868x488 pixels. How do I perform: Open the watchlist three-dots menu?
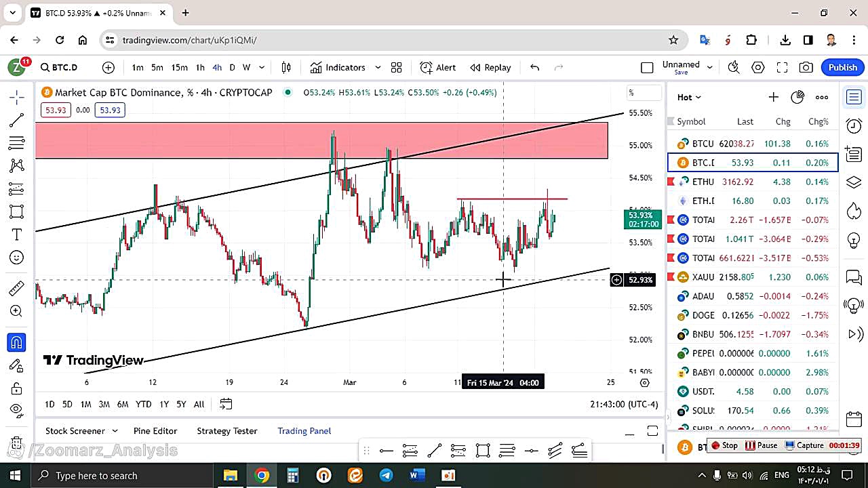click(x=822, y=97)
